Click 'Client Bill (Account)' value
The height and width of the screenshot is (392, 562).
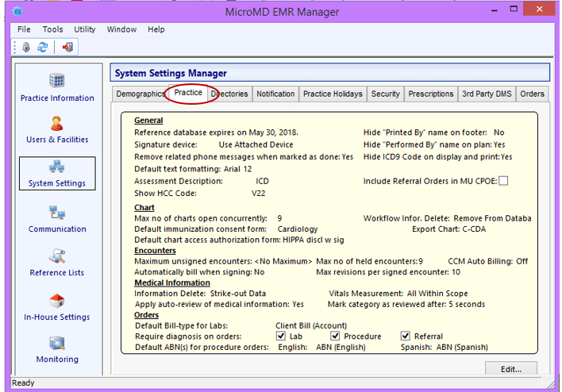311,325
